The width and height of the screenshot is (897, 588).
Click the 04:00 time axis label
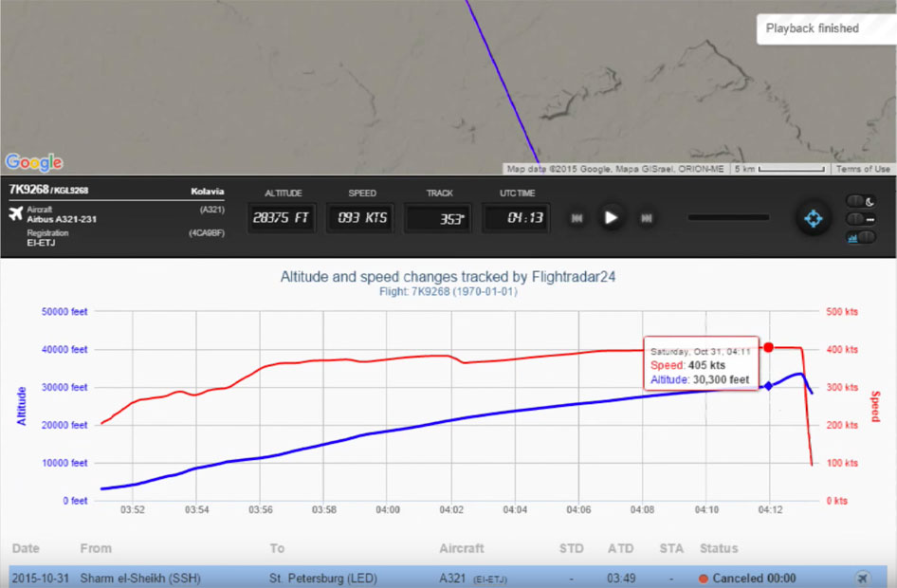[387, 509]
